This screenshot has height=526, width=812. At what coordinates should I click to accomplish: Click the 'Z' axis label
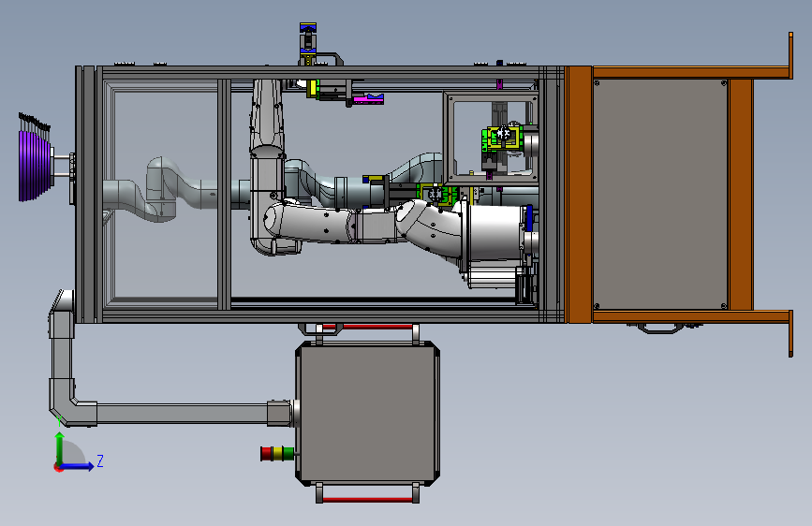(100, 460)
